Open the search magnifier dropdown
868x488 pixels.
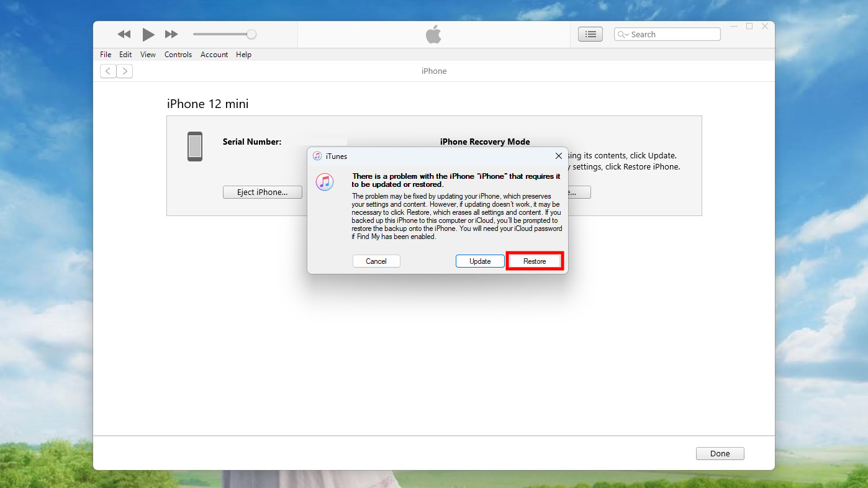point(622,34)
